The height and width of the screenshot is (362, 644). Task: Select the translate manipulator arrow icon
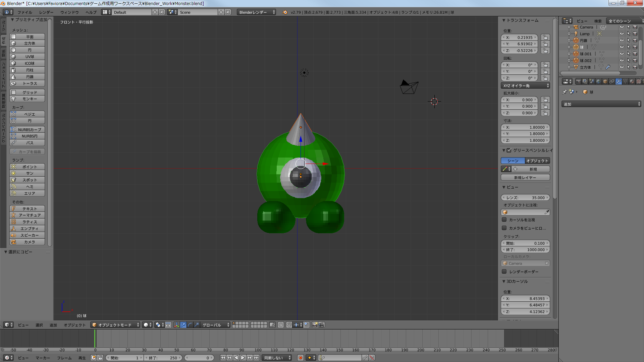[x=183, y=325]
